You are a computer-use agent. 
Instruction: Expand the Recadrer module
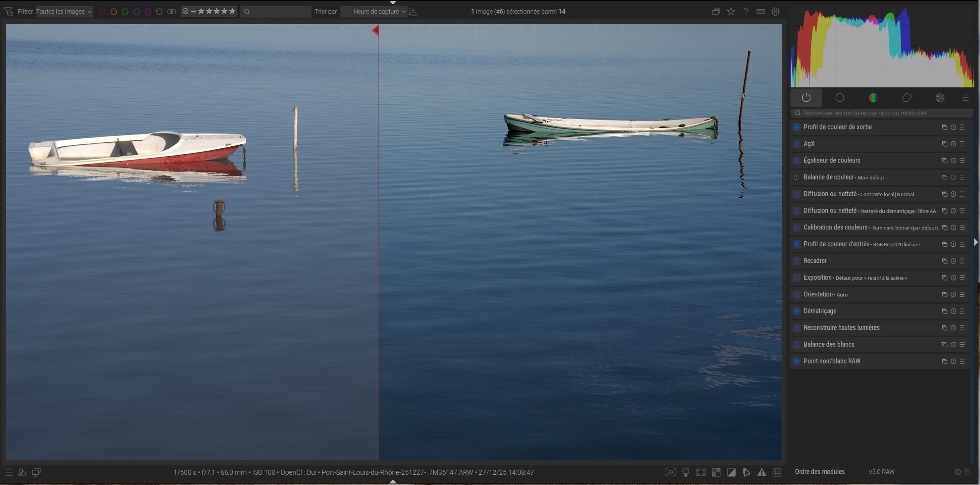pyautogui.click(x=815, y=261)
